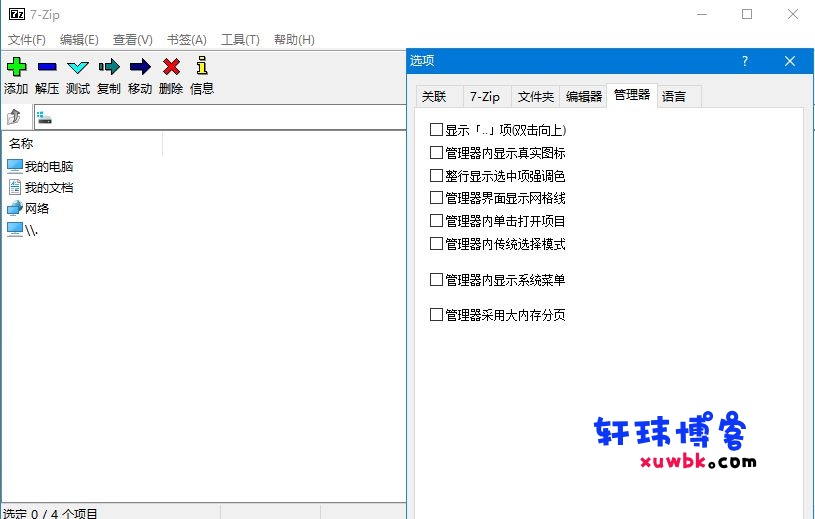Minimize the 7-Zip window
Viewport: 815px width, 519px height.
point(702,14)
